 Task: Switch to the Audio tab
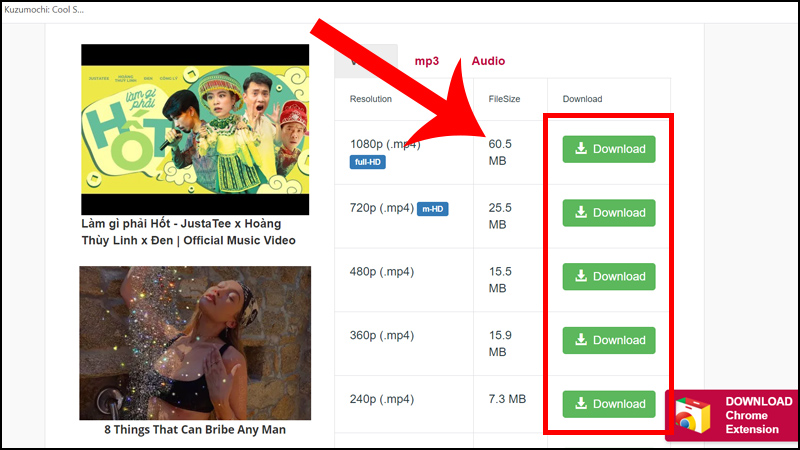488,61
